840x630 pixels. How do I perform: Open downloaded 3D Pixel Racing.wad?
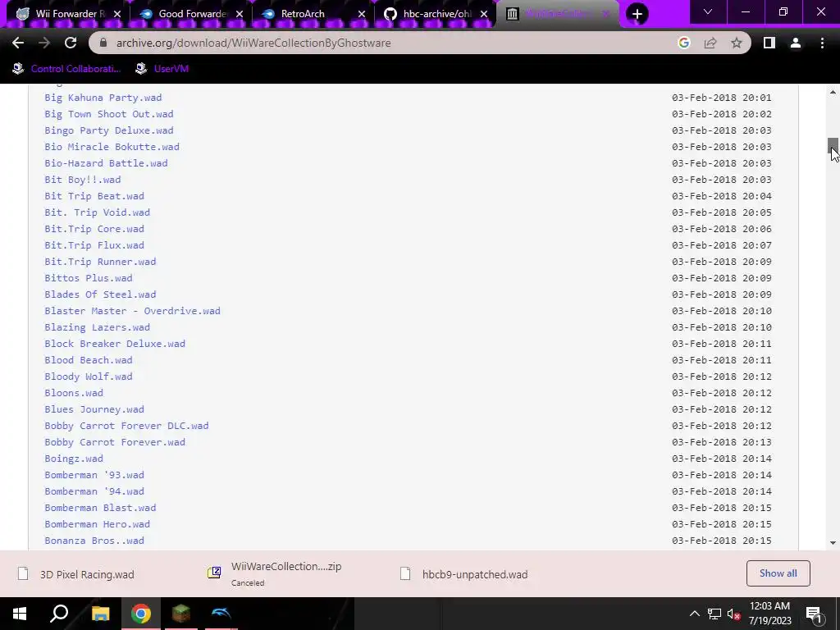pos(76,574)
